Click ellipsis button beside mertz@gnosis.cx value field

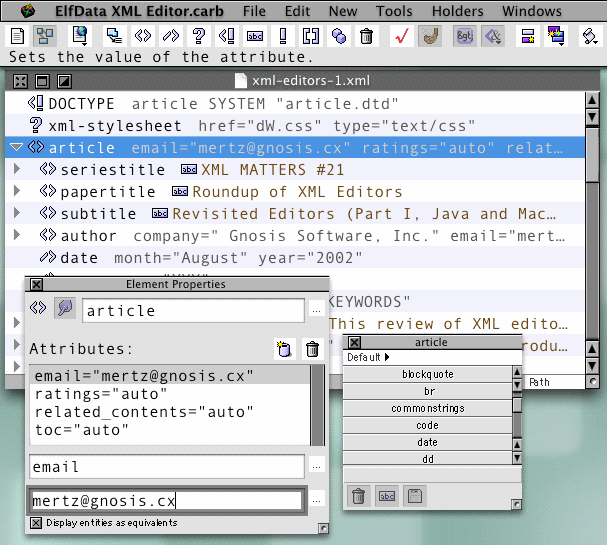316,500
